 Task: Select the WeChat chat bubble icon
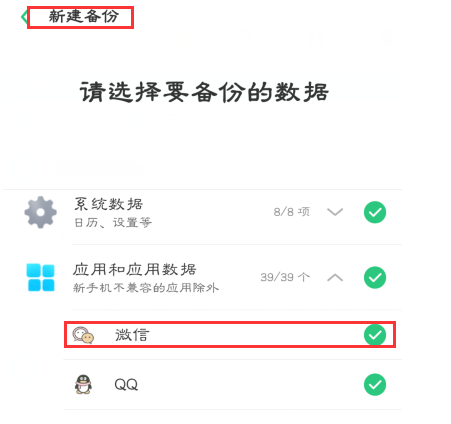(83, 335)
